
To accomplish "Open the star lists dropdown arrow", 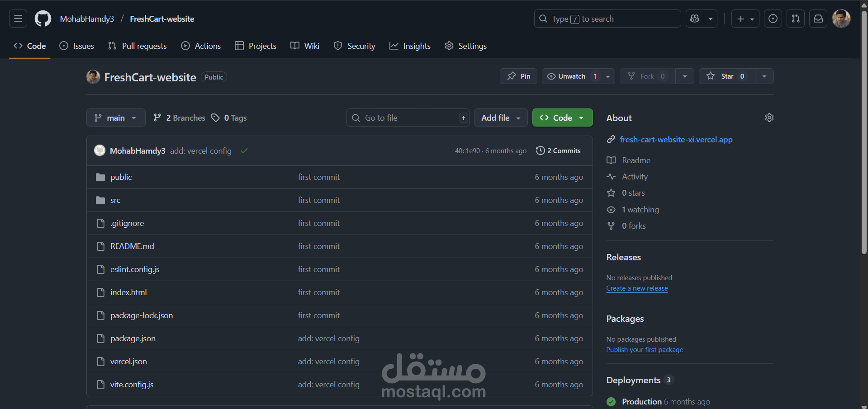I will click(x=764, y=76).
